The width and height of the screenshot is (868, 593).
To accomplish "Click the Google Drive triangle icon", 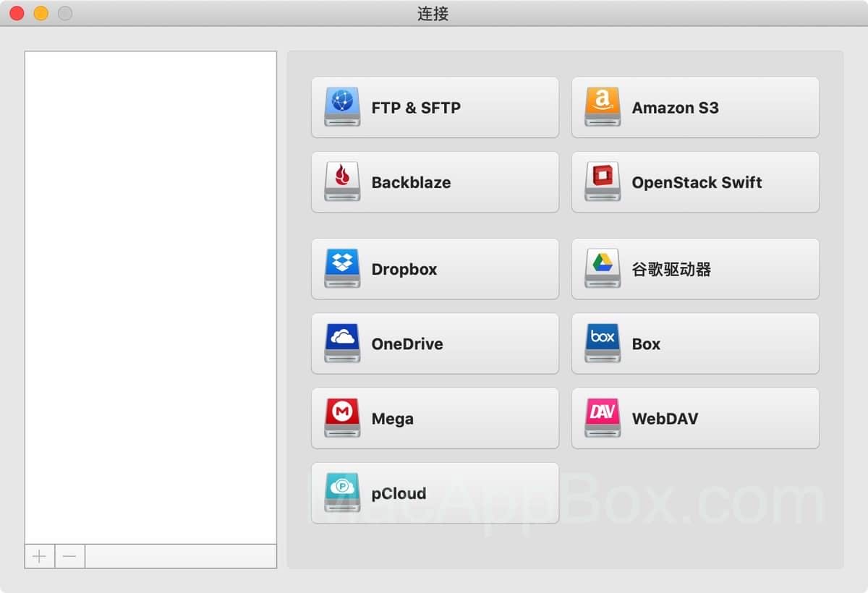I will 603,268.
